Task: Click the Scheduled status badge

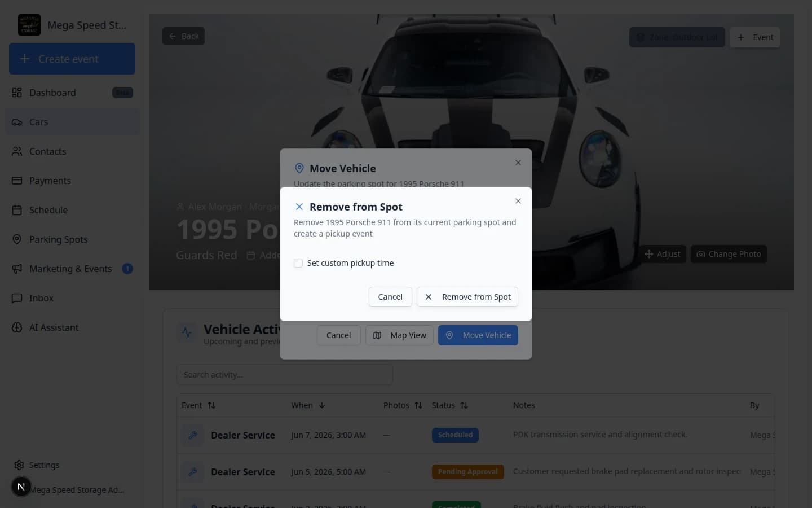Action: (455, 435)
